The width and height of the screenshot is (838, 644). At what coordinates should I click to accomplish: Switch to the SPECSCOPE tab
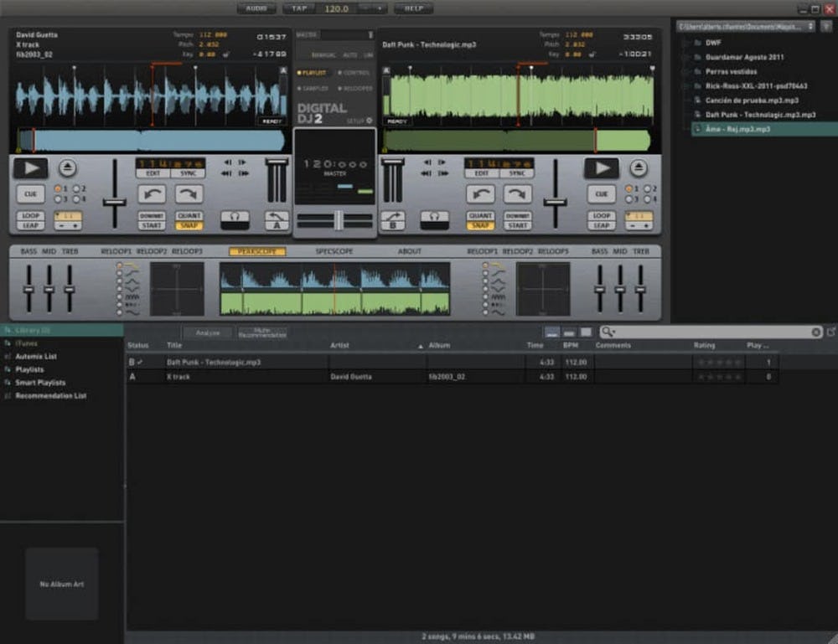click(334, 251)
